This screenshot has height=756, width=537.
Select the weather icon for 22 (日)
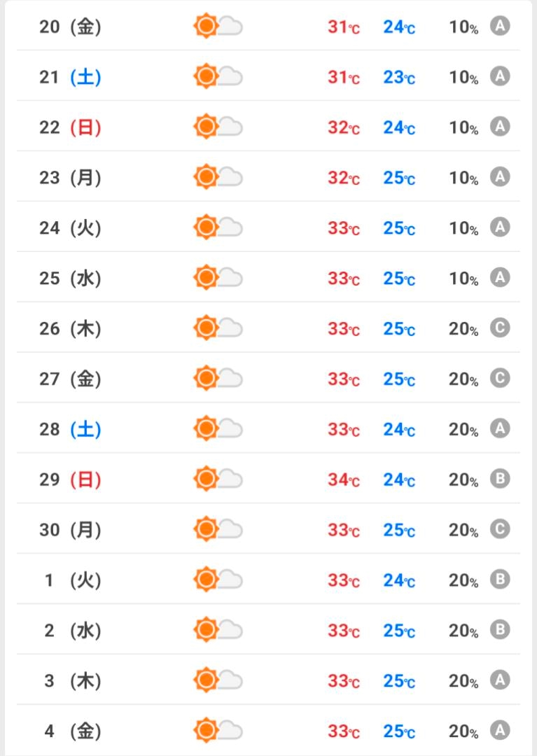(218, 127)
